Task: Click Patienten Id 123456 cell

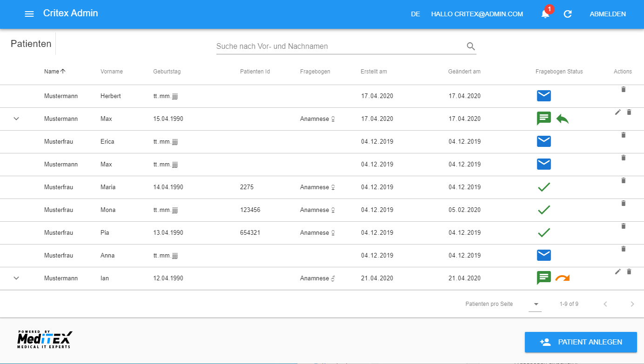Action: coord(250,210)
